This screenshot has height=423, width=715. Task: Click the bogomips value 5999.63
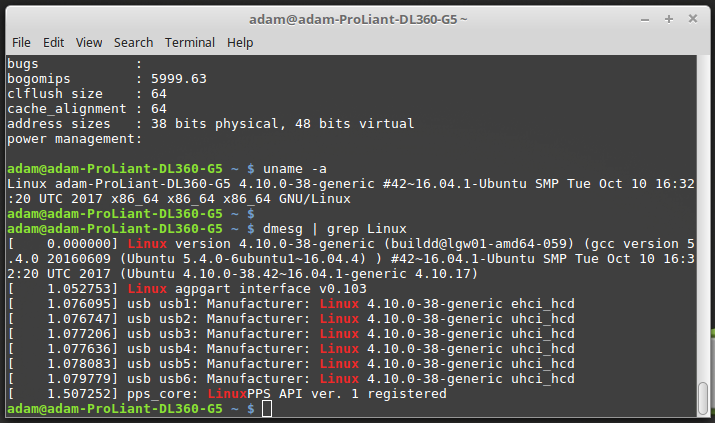[x=178, y=79]
